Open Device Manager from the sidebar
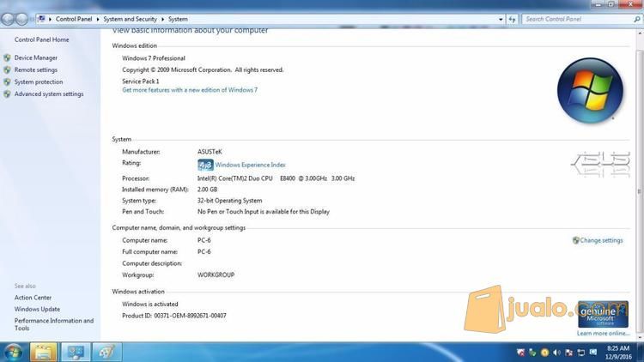Screen dimensions: 644x362 [36, 58]
